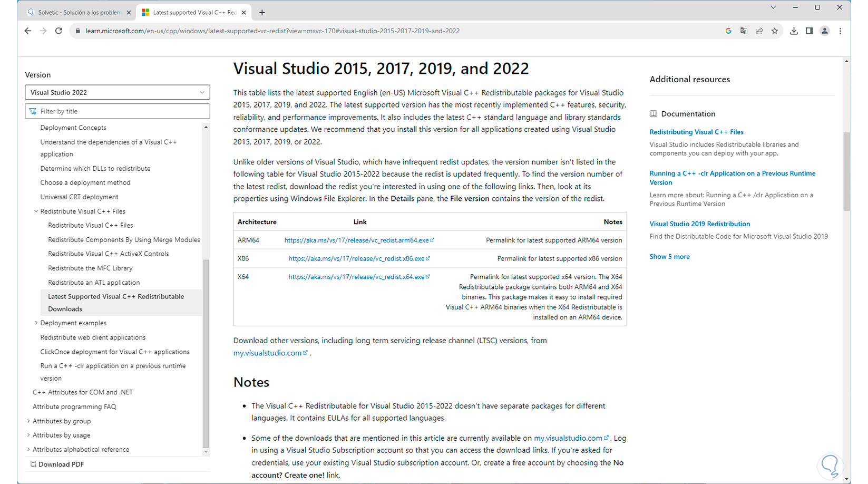Translate this page icon

click(744, 31)
